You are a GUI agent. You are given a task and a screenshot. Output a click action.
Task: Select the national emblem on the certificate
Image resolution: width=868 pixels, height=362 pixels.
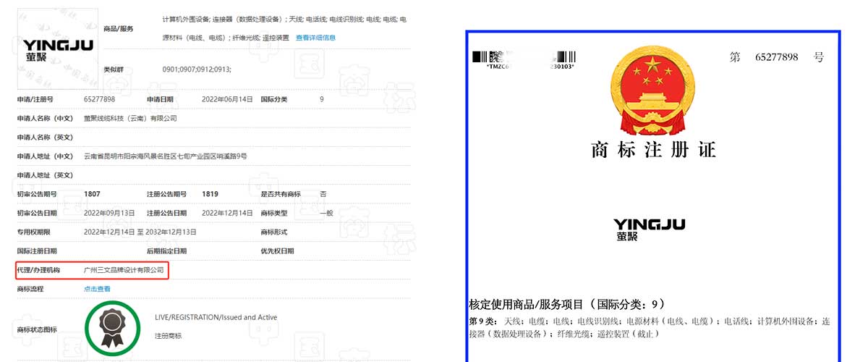click(x=653, y=91)
